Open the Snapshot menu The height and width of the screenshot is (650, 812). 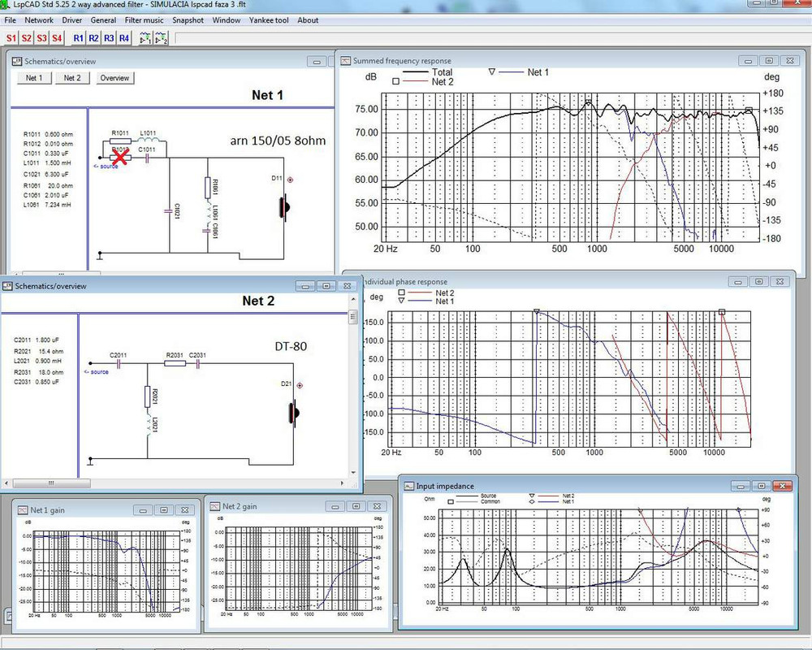pos(188,20)
